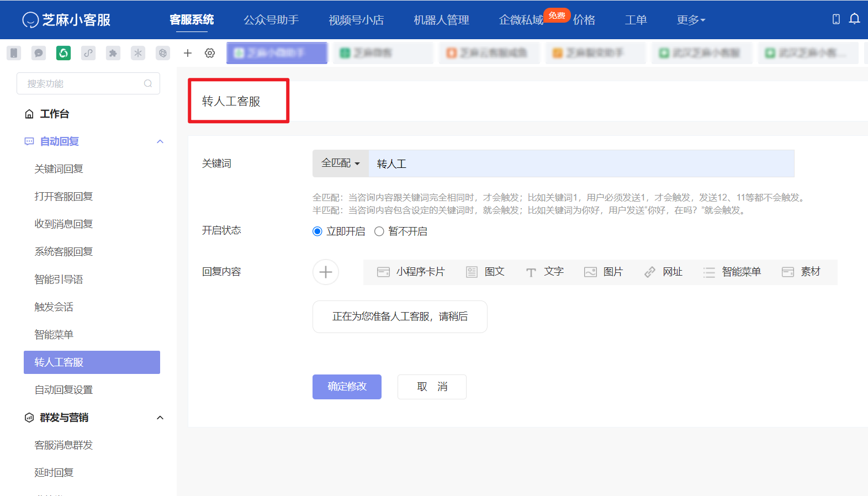Choose 素材 reply type
The width and height of the screenshot is (868, 496).
pyautogui.click(x=801, y=272)
